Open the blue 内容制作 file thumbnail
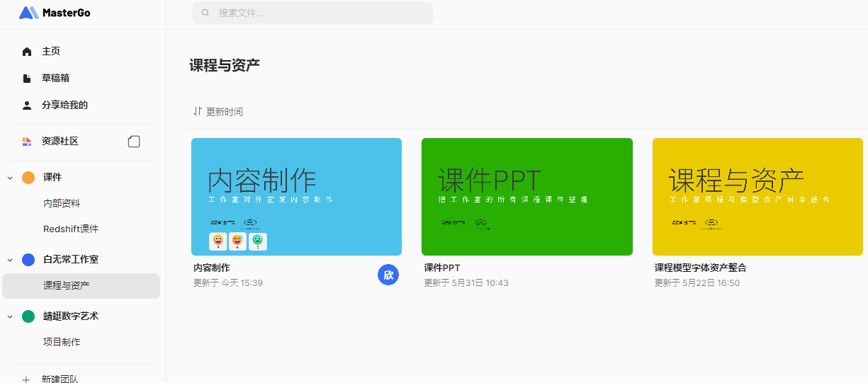This screenshot has width=868, height=383. (297, 197)
